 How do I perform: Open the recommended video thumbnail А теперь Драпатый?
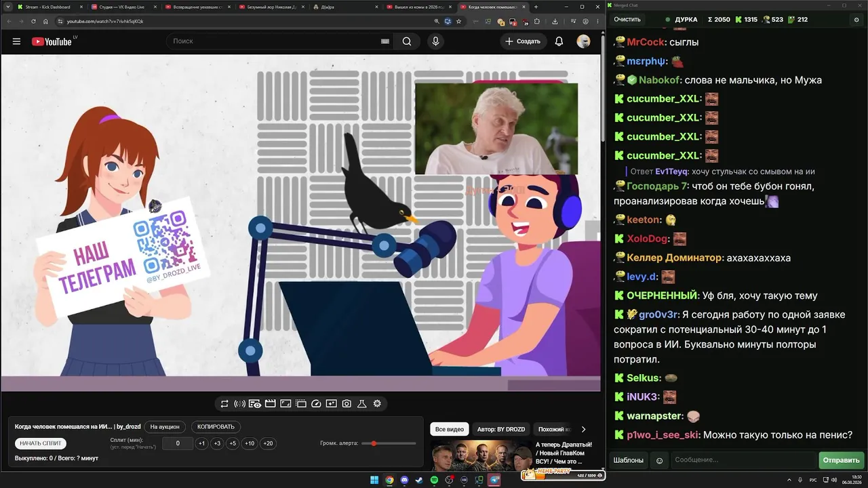[480, 454]
